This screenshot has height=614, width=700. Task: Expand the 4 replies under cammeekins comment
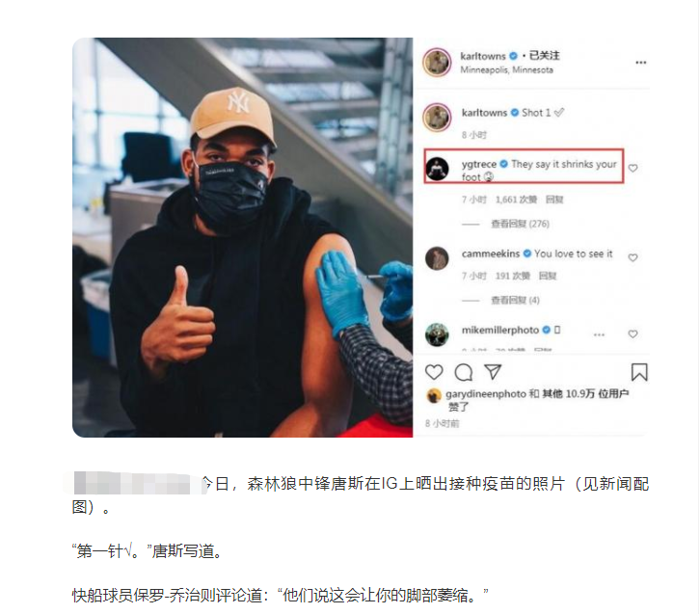[515, 300]
